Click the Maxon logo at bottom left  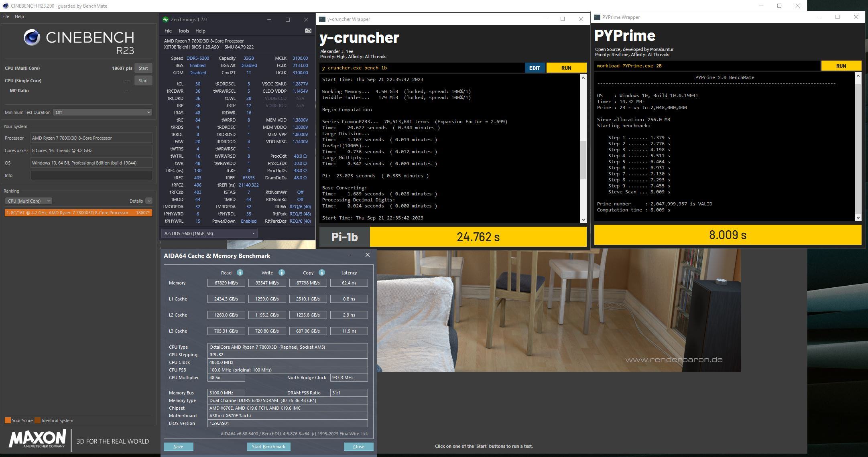point(37,439)
